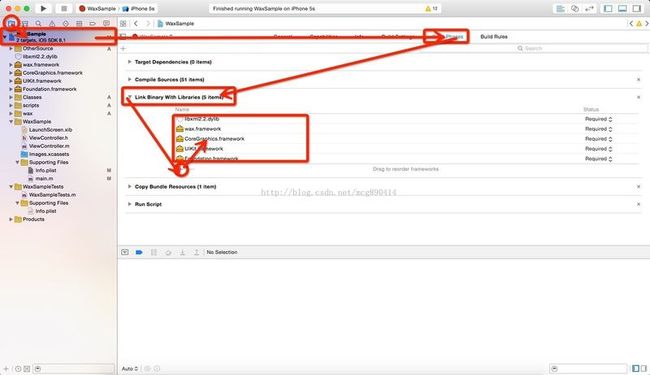Show only variables view pane

[635, 368]
